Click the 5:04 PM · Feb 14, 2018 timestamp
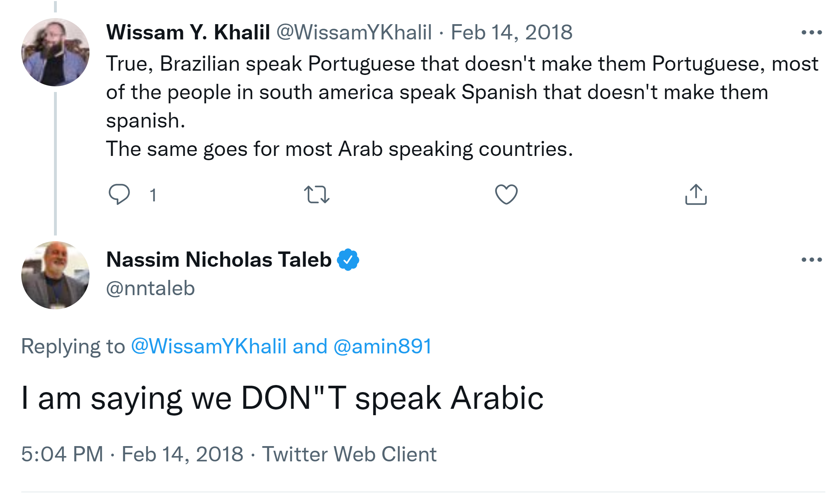Image resolution: width=836 pixels, height=504 pixels. tap(132, 454)
